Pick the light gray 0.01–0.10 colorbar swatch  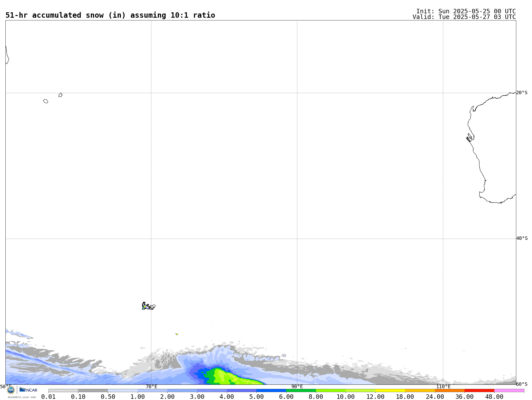click(x=63, y=391)
